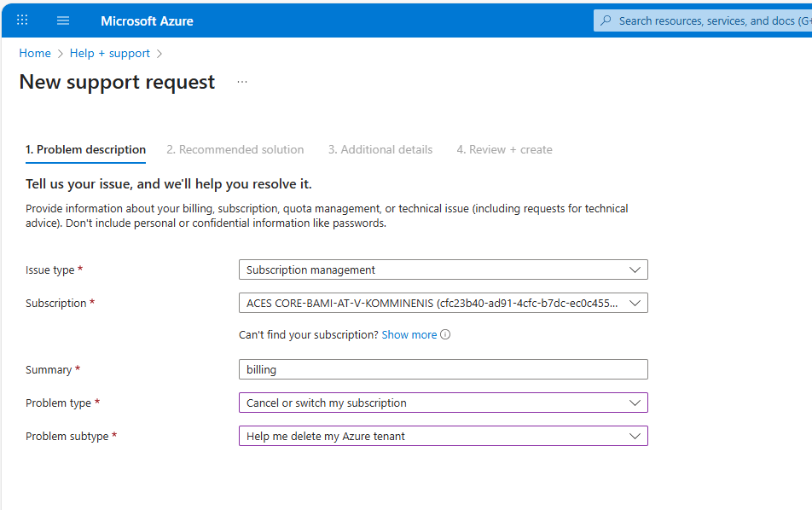The image size is (812, 510).
Task: Open the Azure apps grid launcher
Action: pyautogui.click(x=22, y=20)
